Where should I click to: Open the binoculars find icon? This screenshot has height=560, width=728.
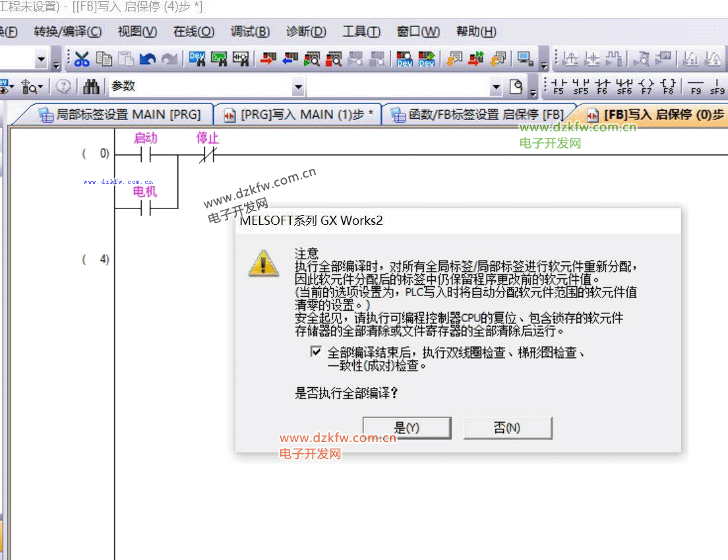92,86
